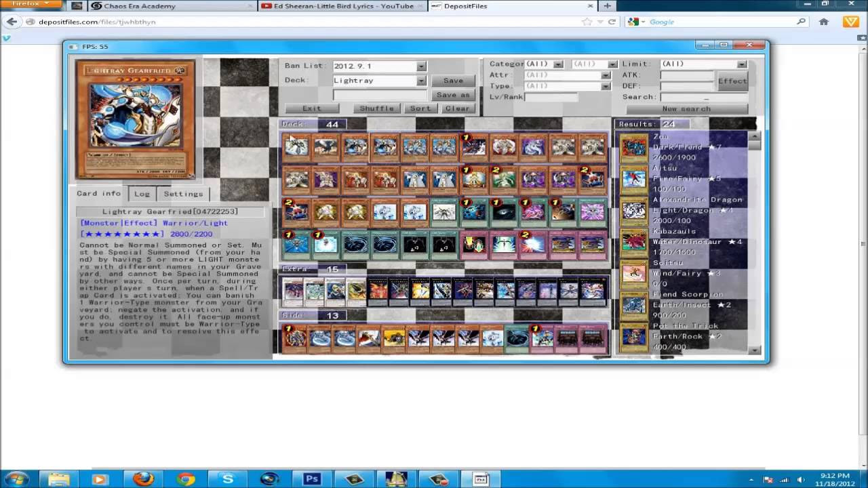Reload the page with the refresh icon
Screen dimensions: 868x488
pos(612,22)
